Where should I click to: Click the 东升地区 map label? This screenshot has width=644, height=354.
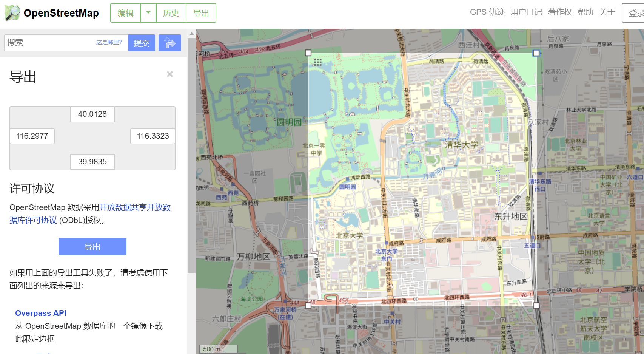point(511,216)
